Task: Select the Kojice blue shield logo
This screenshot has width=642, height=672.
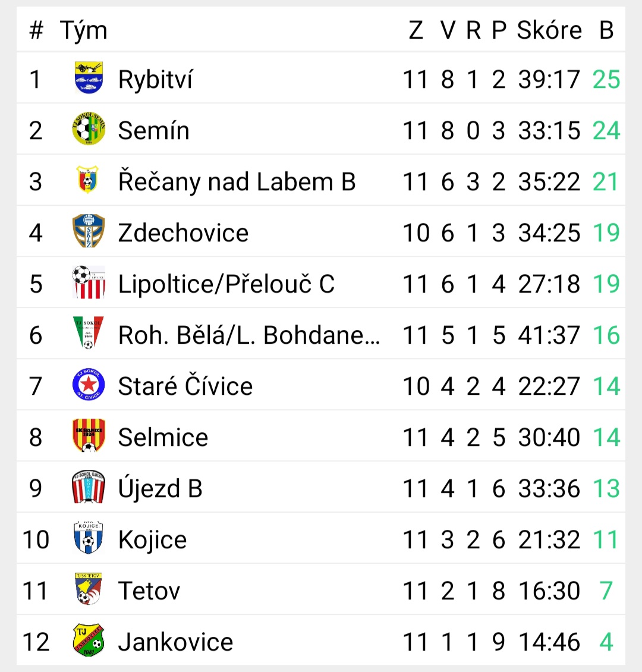Action: tap(89, 538)
